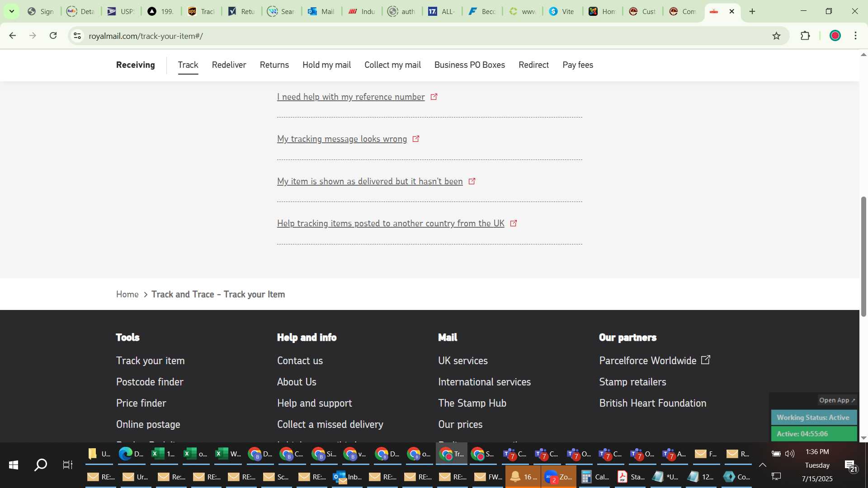Open I need help with reference number link
This screenshot has height=488, width=868.
[351, 97]
